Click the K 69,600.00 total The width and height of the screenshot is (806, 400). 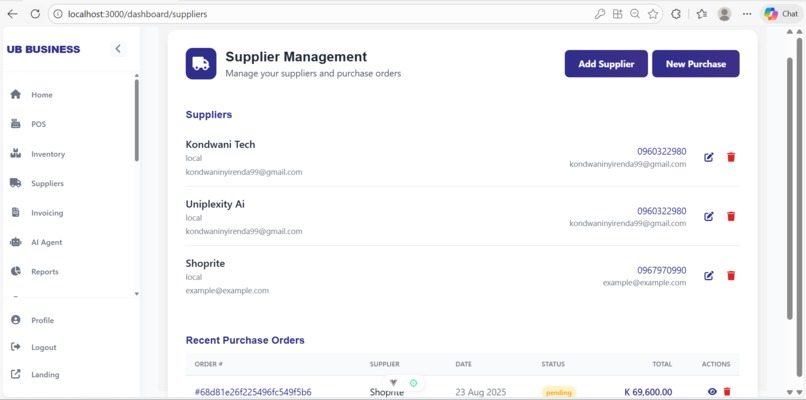pos(648,392)
